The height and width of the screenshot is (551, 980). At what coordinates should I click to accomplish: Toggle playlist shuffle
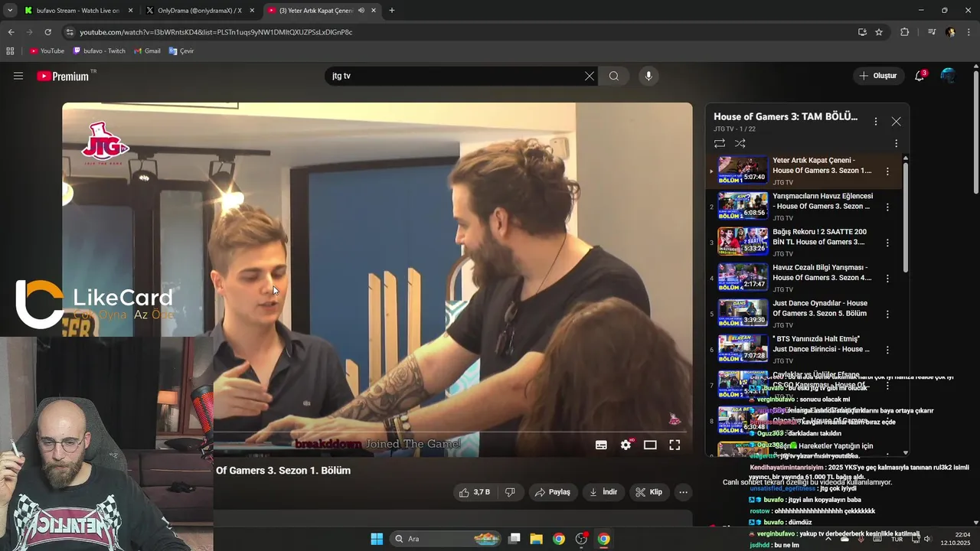click(740, 143)
